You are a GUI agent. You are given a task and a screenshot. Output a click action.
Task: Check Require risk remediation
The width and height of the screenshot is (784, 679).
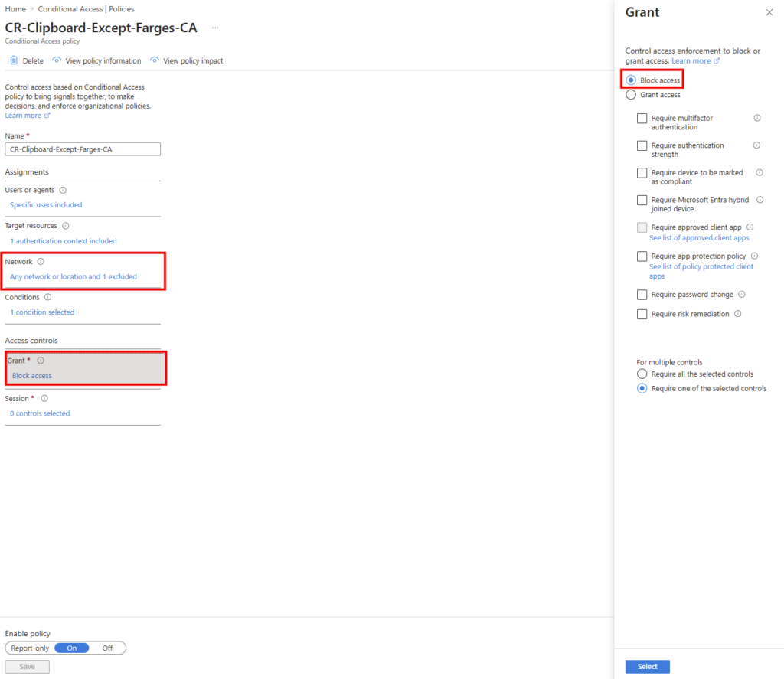point(642,314)
